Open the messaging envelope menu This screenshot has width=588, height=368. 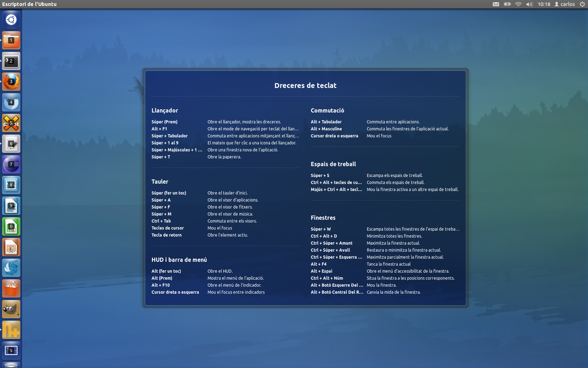pyautogui.click(x=496, y=4)
